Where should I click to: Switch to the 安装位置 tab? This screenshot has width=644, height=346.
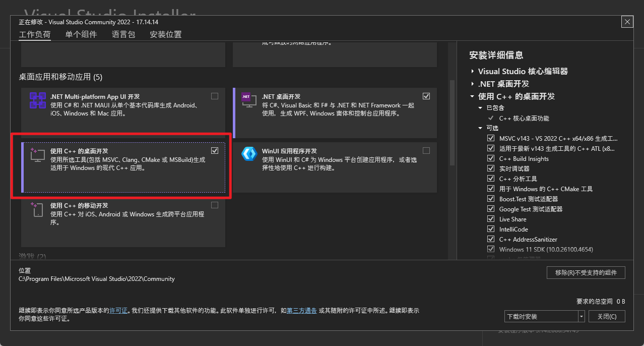click(x=166, y=34)
